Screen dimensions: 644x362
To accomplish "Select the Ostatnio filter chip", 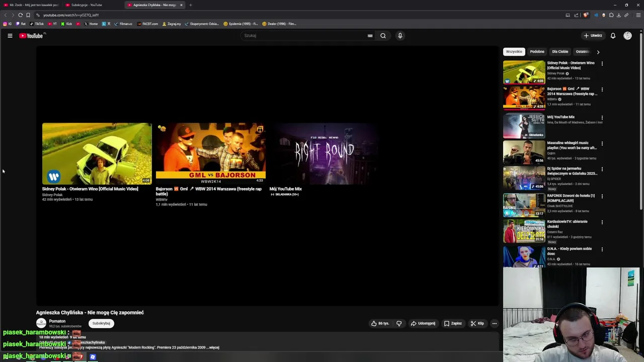I will tap(583, 52).
